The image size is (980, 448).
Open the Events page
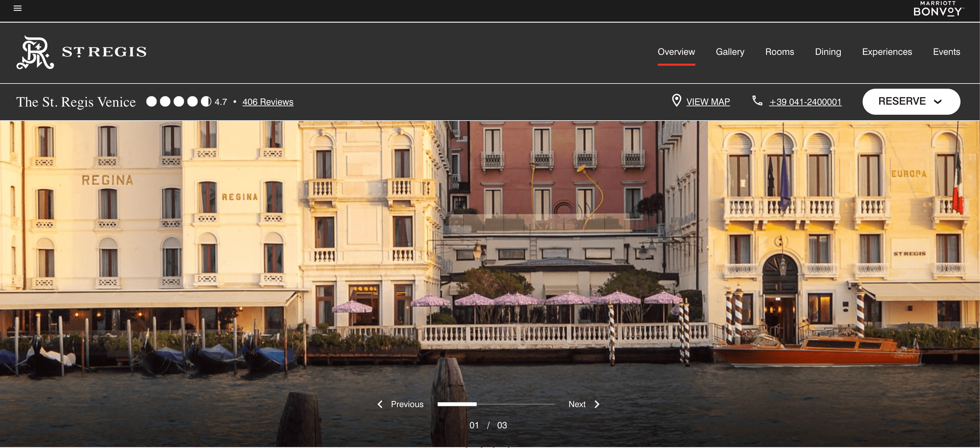click(946, 52)
